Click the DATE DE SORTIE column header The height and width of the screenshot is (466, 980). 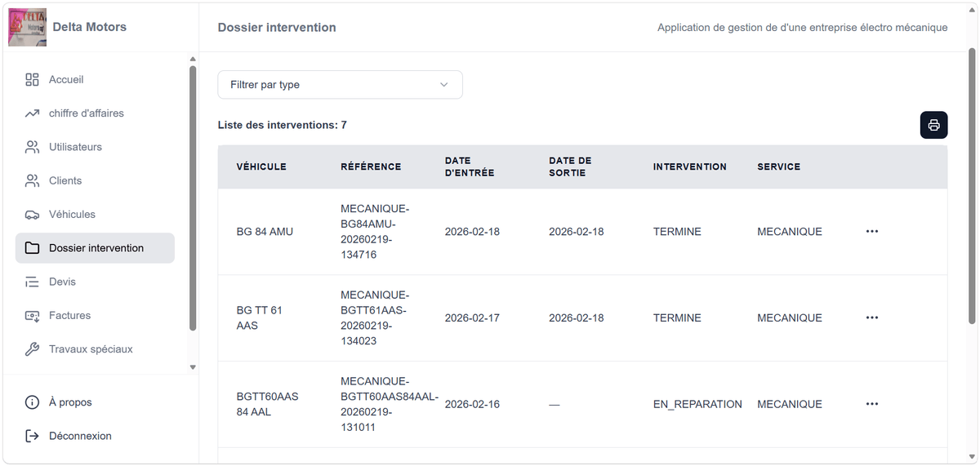point(570,166)
